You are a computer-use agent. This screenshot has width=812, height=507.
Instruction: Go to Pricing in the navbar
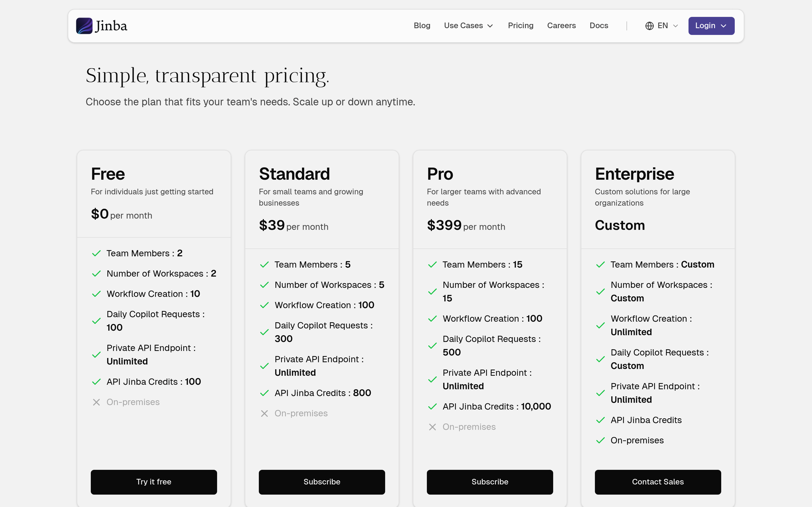click(520, 26)
